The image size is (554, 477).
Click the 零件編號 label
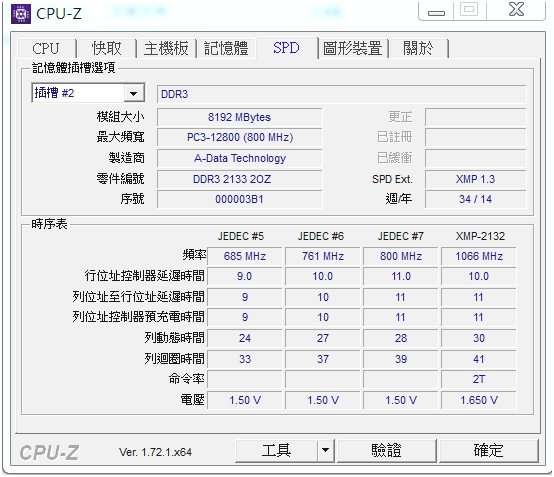120,179
